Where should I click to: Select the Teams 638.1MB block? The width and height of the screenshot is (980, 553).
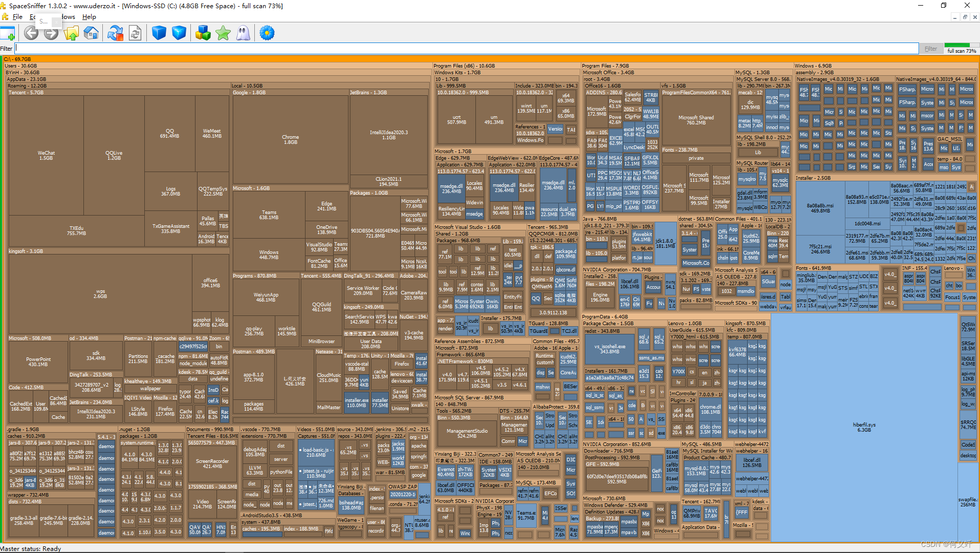(x=269, y=215)
